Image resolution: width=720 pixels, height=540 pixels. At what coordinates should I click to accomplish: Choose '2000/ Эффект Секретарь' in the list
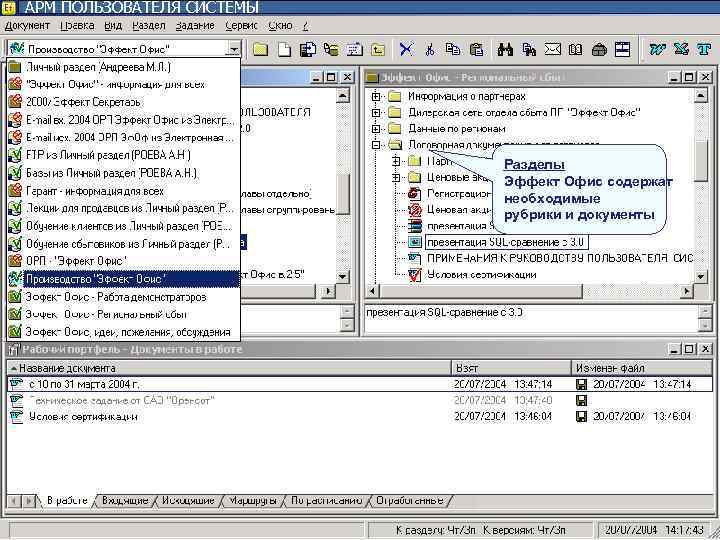(x=124, y=102)
